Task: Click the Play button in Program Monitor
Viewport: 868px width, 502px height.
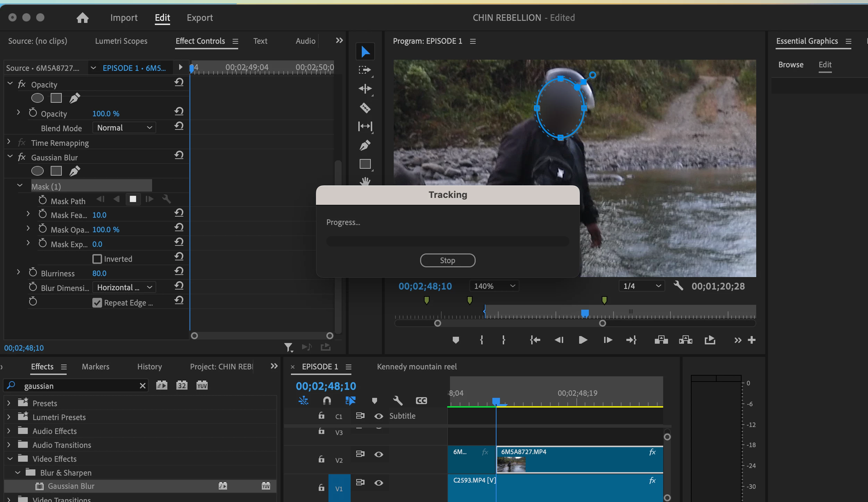Action: (x=583, y=340)
